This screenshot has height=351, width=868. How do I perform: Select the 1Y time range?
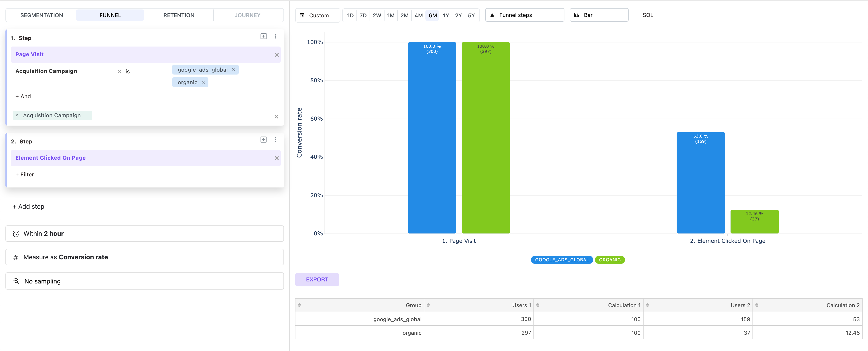[x=446, y=16]
